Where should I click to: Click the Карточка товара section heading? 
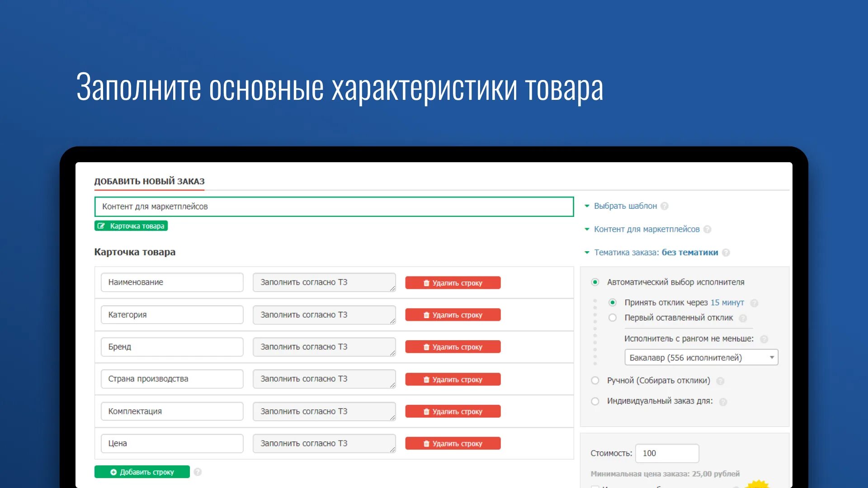pyautogui.click(x=135, y=252)
